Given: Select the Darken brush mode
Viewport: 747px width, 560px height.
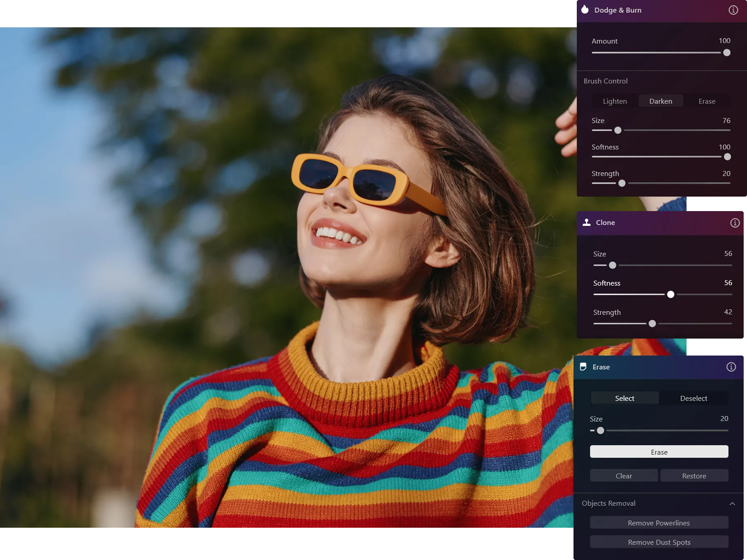Looking at the screenshot, I should click(x=661, y=101).
